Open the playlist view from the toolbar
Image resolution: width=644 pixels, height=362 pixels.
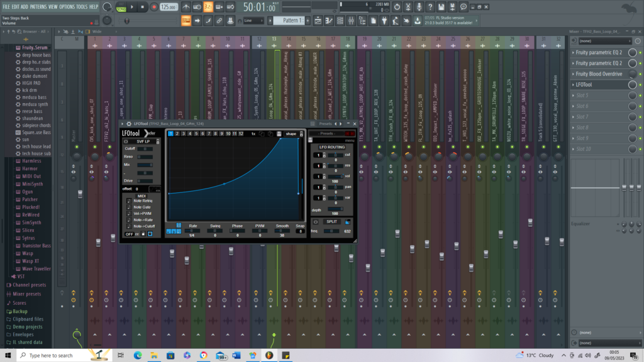[318, 21]
